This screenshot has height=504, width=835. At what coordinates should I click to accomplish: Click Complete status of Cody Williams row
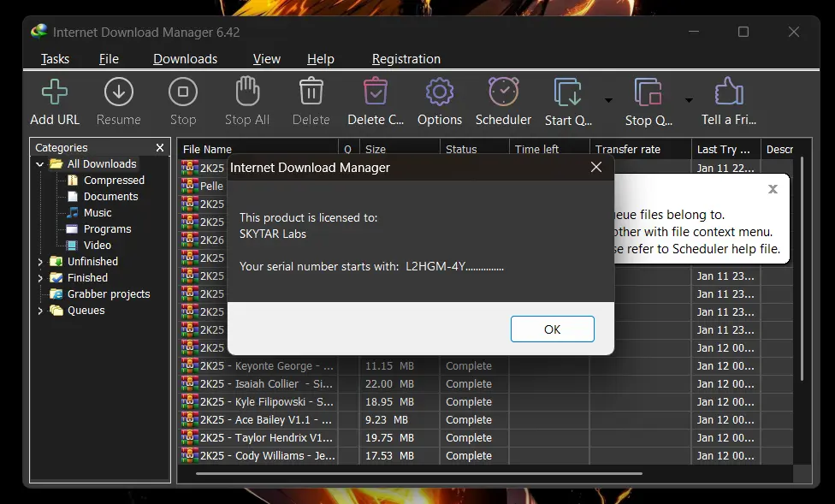point(469,455)
